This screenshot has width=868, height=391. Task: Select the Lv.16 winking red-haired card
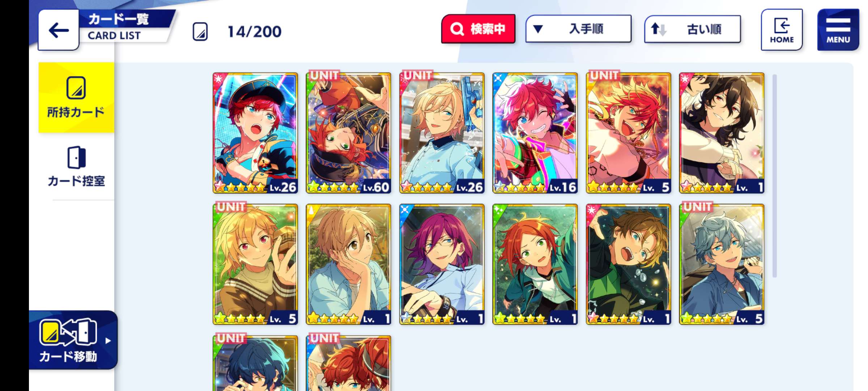[x=535, y=133]
